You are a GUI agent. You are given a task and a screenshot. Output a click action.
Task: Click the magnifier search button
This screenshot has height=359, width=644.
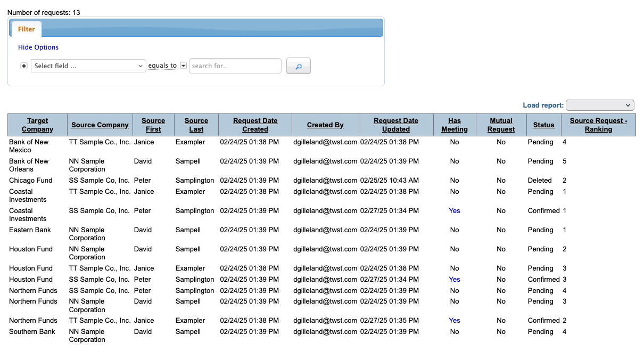click(x=298, y=66)
